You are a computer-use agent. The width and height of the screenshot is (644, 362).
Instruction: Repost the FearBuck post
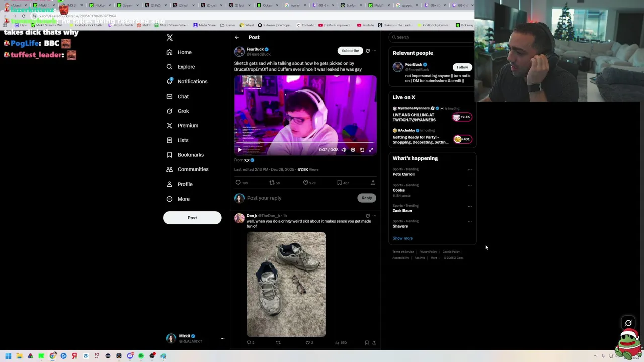tap(272, 183)
